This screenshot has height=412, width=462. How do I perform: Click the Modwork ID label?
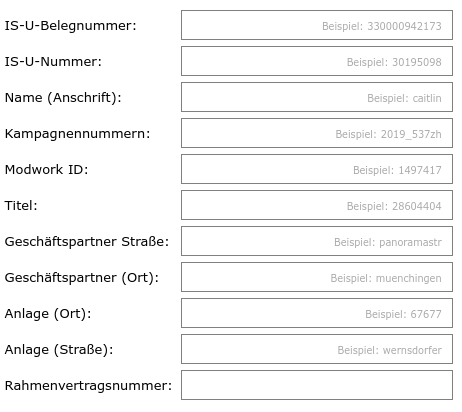[x=46, y=170]
